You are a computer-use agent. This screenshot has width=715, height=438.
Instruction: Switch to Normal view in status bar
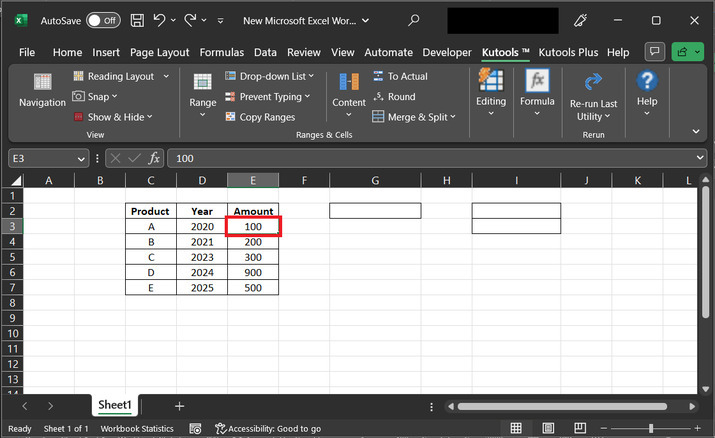click(516, 428)
